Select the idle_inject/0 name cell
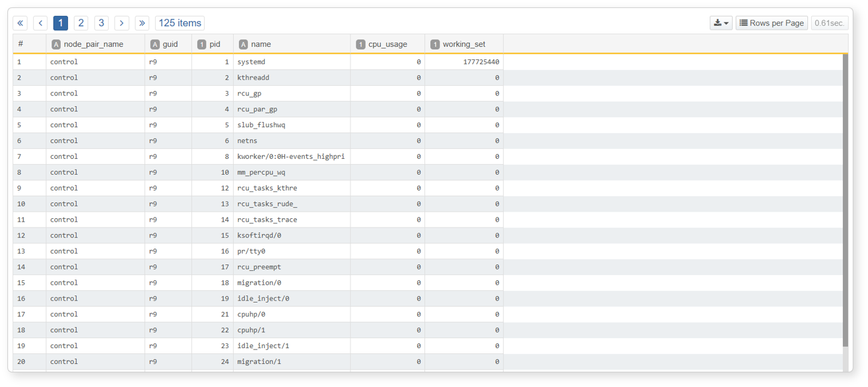The width and height of the screenshot is (868, 387). point(292,299)
